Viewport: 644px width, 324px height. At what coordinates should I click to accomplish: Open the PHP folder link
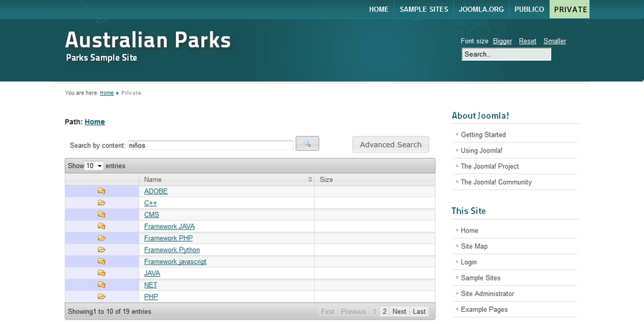(151, 297)
